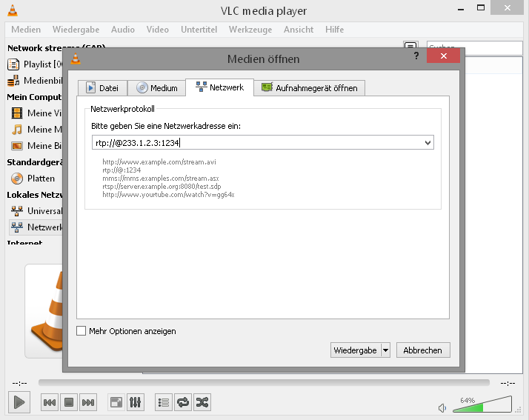Click example text rtp://@:1234
Image resolution: width=529 pixels, height=420 pixels.
coord(122,170)
